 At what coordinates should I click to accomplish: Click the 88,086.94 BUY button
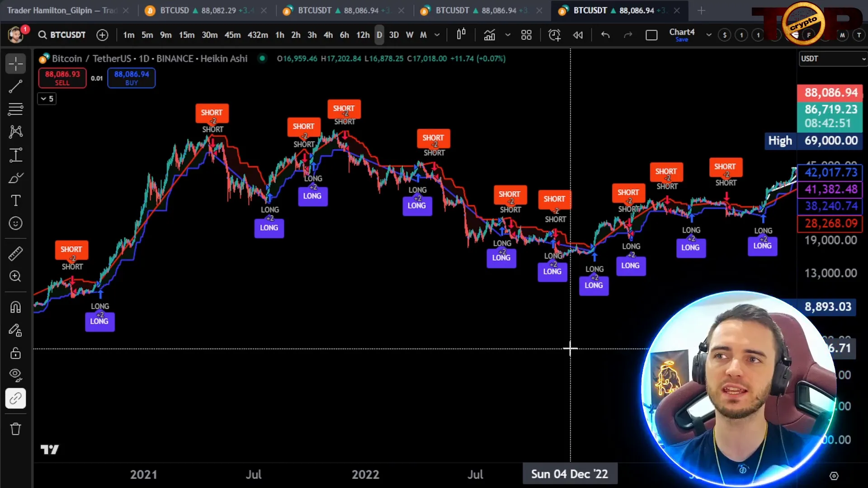132,78
